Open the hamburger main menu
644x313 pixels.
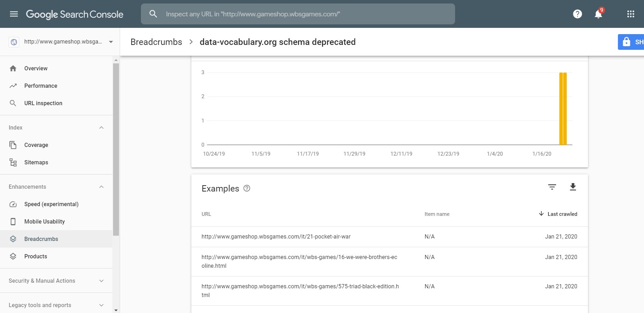pyautogui.click(x=14, y=14)
